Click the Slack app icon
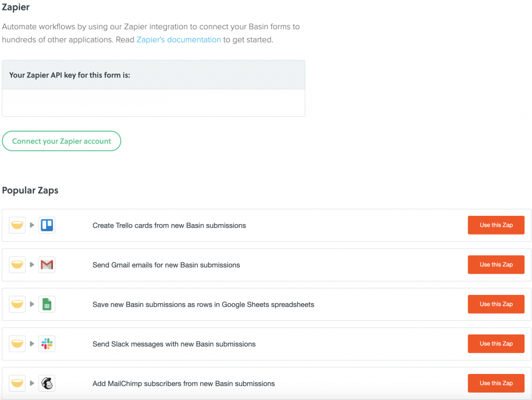The image size is (532, 400). 47,344
